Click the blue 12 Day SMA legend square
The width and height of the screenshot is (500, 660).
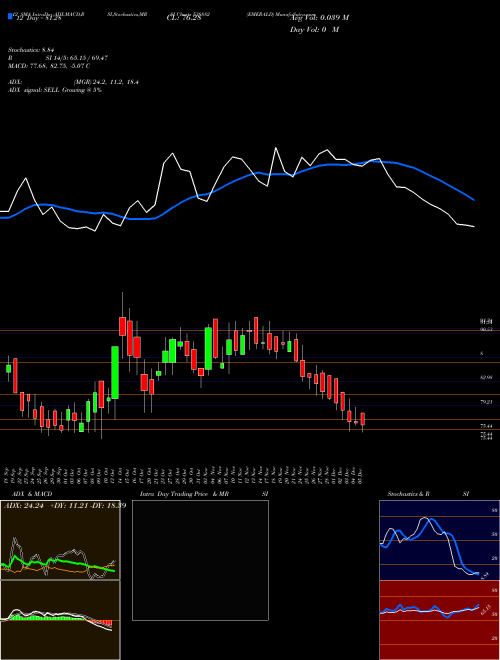click(x=10, y=17)
